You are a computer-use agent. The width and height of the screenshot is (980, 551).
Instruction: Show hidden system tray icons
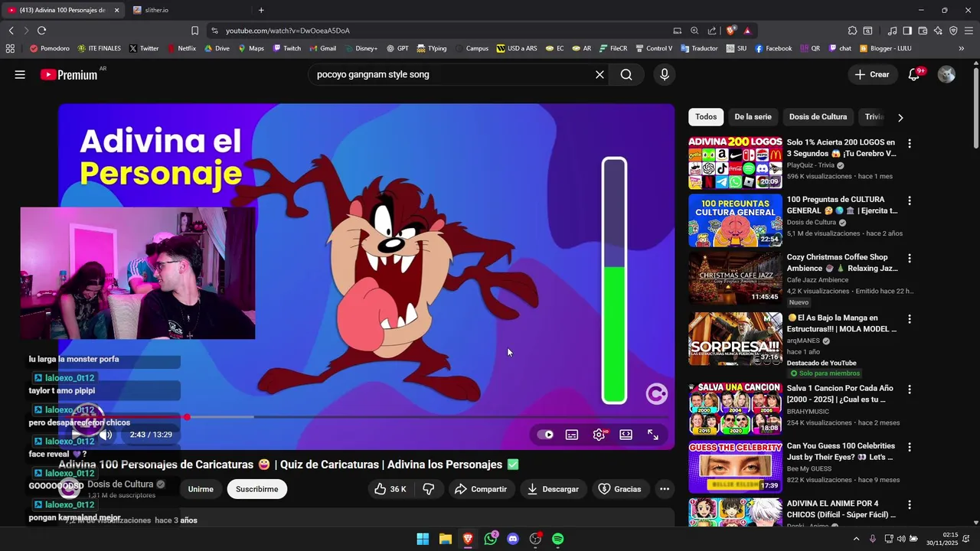click(x=856, y=539)
